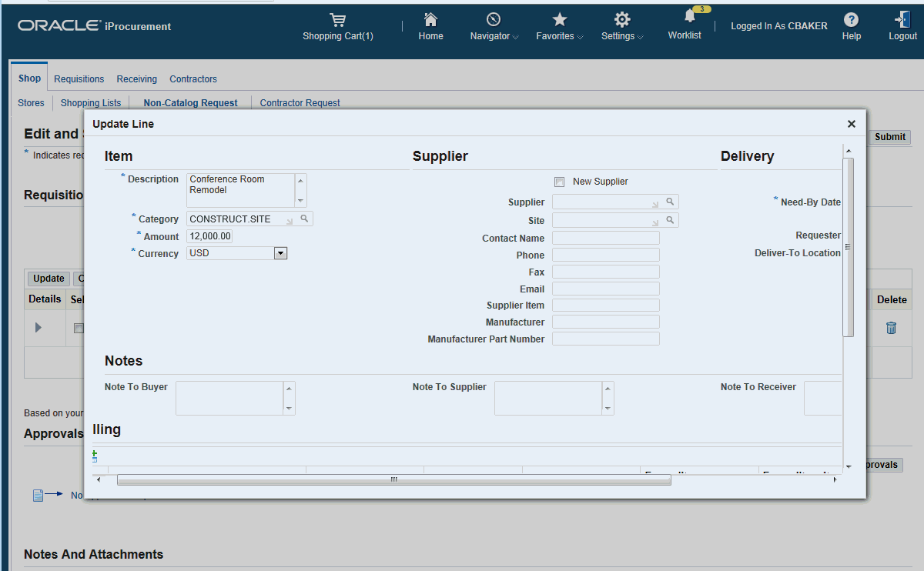Click the Manufacturer field
The height and width of the screenshot is (571, 924).
606,322
